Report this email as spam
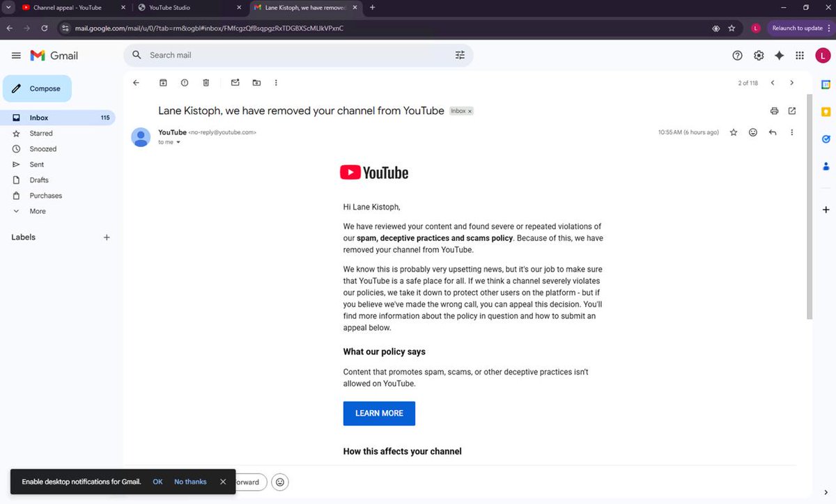Image resolution: width=836 pixels, height=504 pixels. pyautogui.click(x=185, y=82)
